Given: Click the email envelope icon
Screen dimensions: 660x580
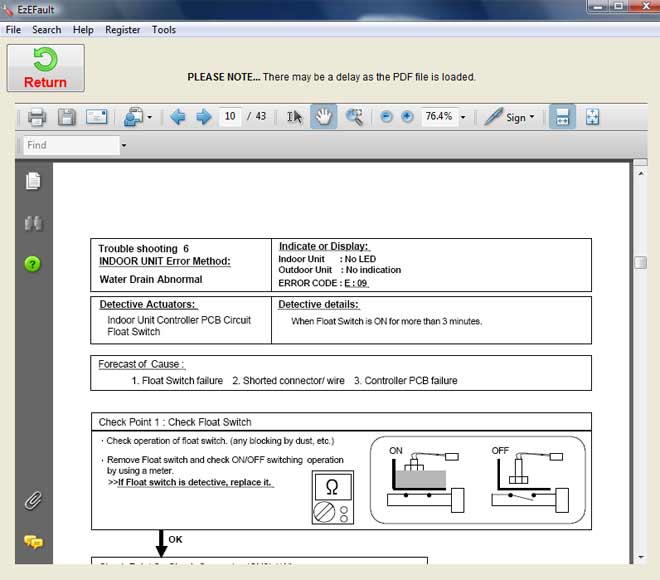Looking at the screenshot, I should [x=97, y=117].
